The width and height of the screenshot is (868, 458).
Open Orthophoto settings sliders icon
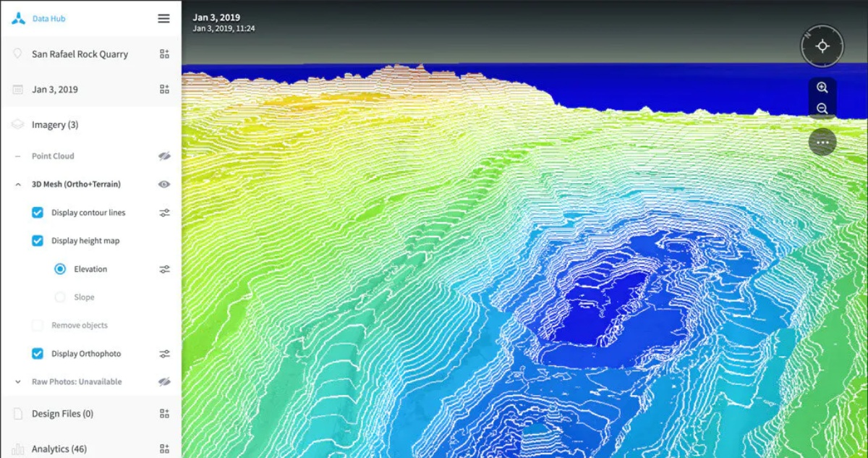[x=165, y=354]
